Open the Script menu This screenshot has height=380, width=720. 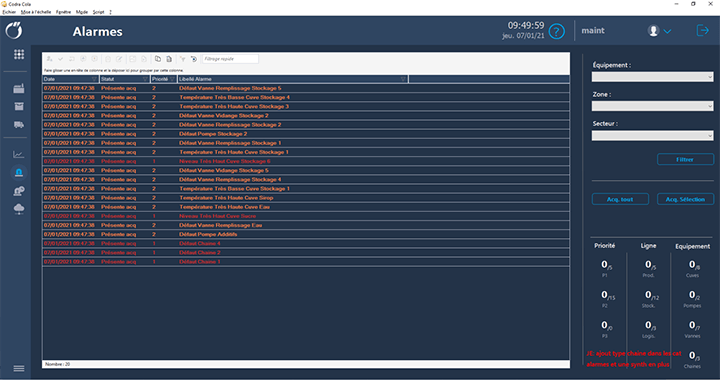pyautogui.click(x=98, y=12)
